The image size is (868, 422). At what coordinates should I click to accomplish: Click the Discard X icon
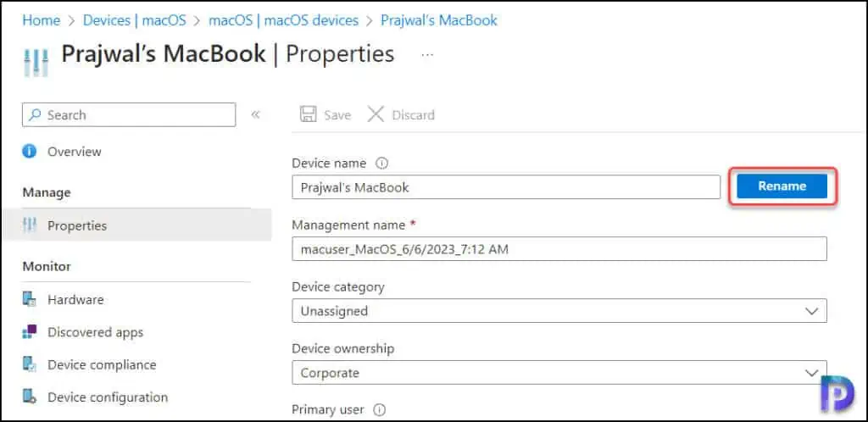coord(376,114)
